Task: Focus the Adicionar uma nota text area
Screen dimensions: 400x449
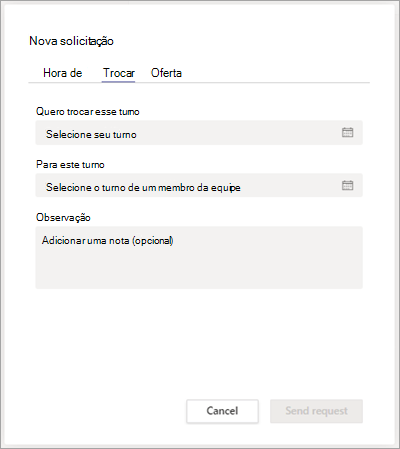Action: (199, 257)
